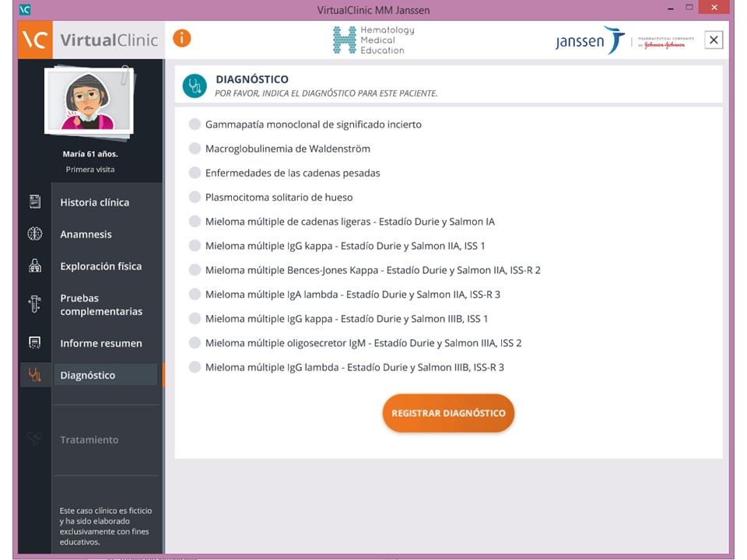Choose Mieloma IgG kappa IIIB, ISS 1
747x560 pixels.
(x=195, y=319)
